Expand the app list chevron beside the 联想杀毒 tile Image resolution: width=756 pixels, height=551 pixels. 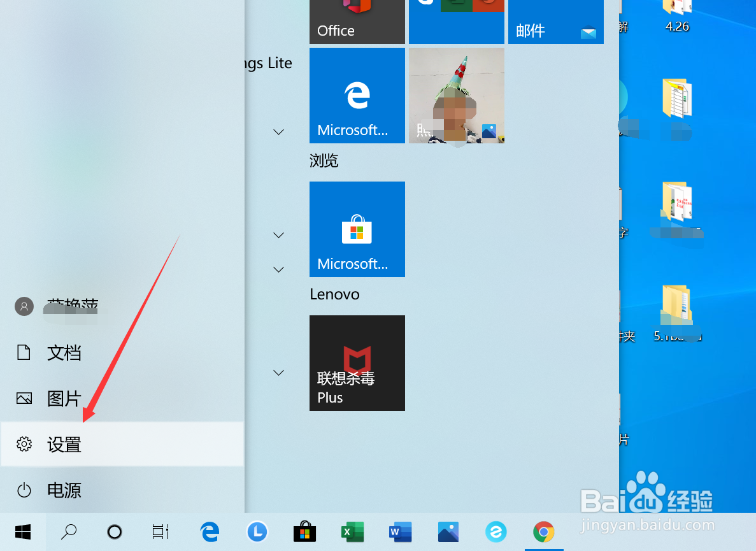[279, 373]
